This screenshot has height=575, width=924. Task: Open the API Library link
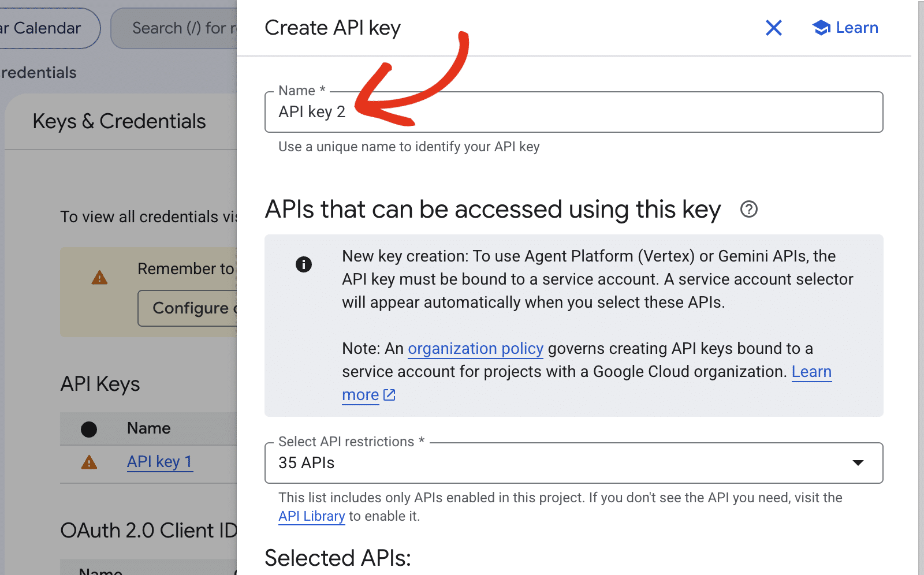(311, 516)
